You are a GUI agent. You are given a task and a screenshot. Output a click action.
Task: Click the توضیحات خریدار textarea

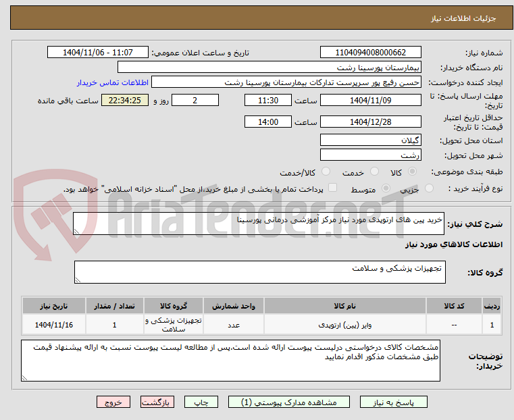point(230,361)
